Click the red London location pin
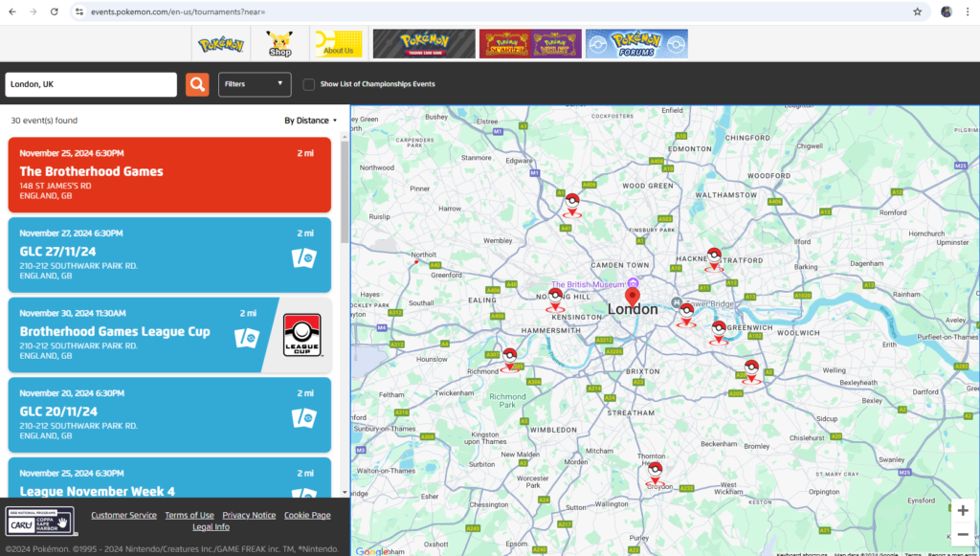The width and height of the screenshot is (980, 556). pyautogui.click(x=632, y=297)
